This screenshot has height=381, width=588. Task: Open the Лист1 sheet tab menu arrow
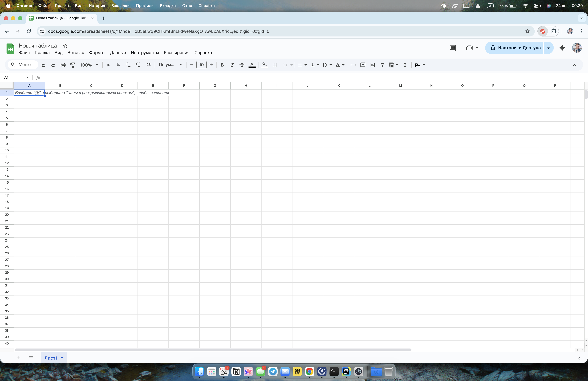click(62, 358)
